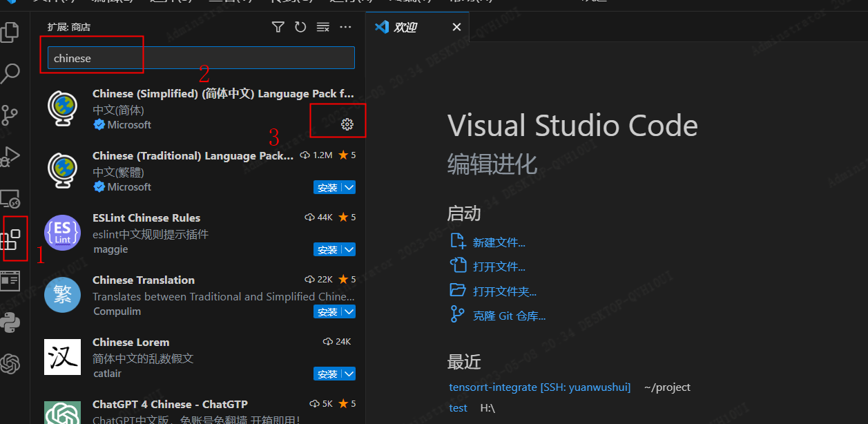Screen dimensions: 868x424
Task: Click the Chinese Translation 繁 icon
Action: pyautogui.click(x=63, y=296)
